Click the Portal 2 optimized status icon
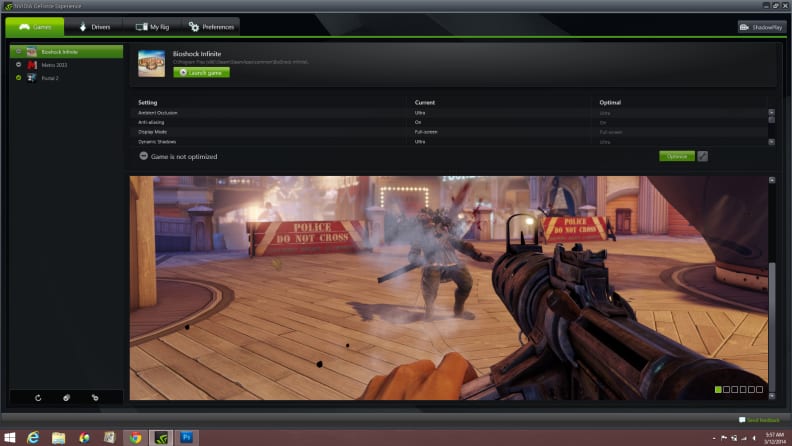This screenshot has width=792, height=446. click(x=19, y=78)
